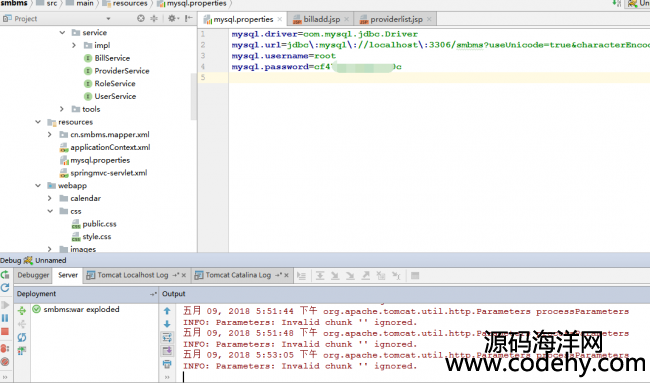
Task: Click the blue Refresh deployment status icon
Action: (x=22, y=337)
